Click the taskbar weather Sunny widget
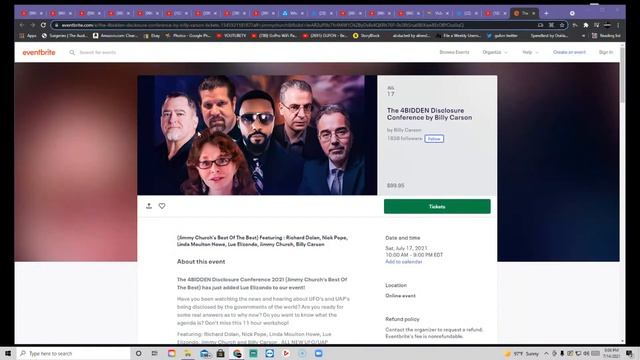Image resolution: width=640 pixels, height=360 pixels. click(522, 353)
